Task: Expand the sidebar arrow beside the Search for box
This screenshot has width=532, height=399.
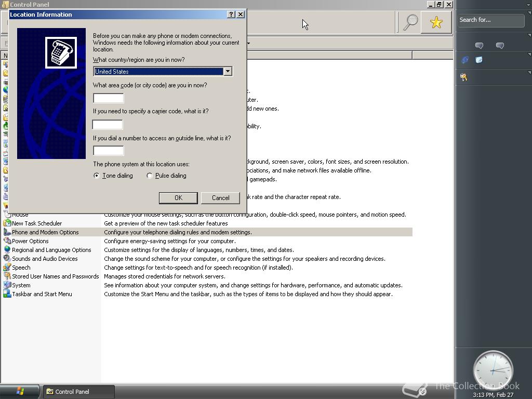Action: [529, 13]
